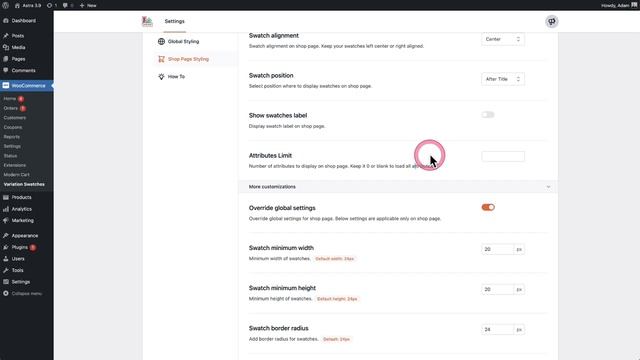Open the Astra 3.9 site home link
640x360 pixels.
click(x=28, y=5)
